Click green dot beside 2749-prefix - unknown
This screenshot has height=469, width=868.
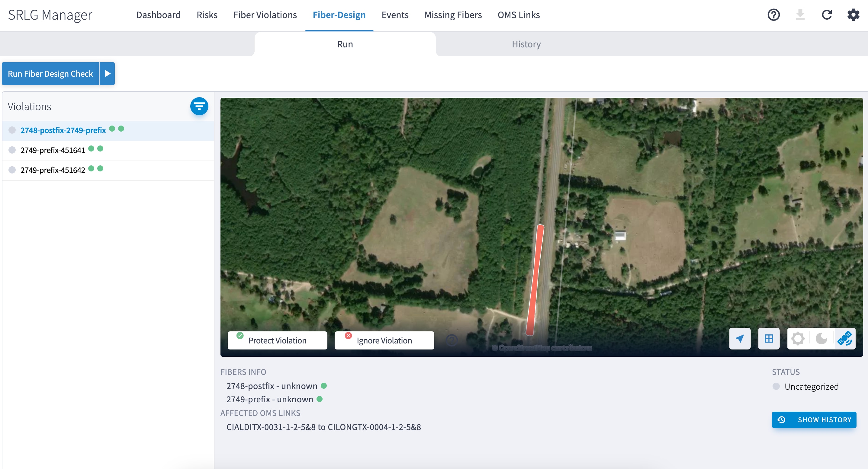coord(320,399)
